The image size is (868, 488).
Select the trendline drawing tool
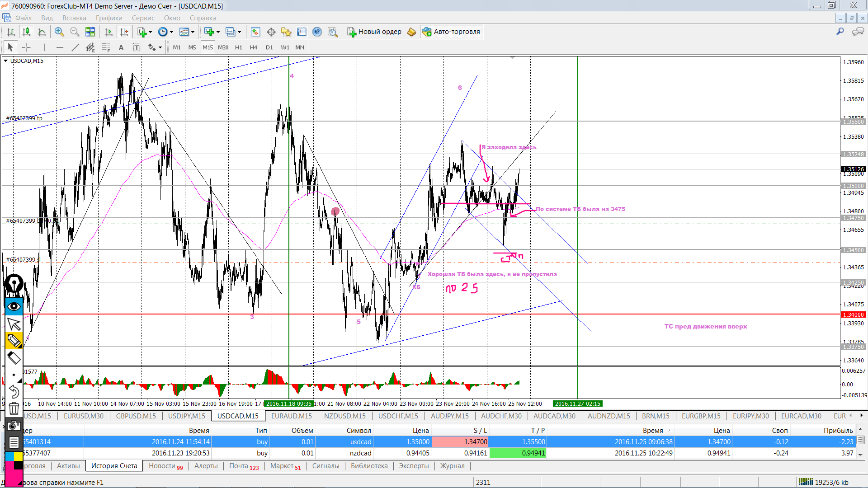75,47
